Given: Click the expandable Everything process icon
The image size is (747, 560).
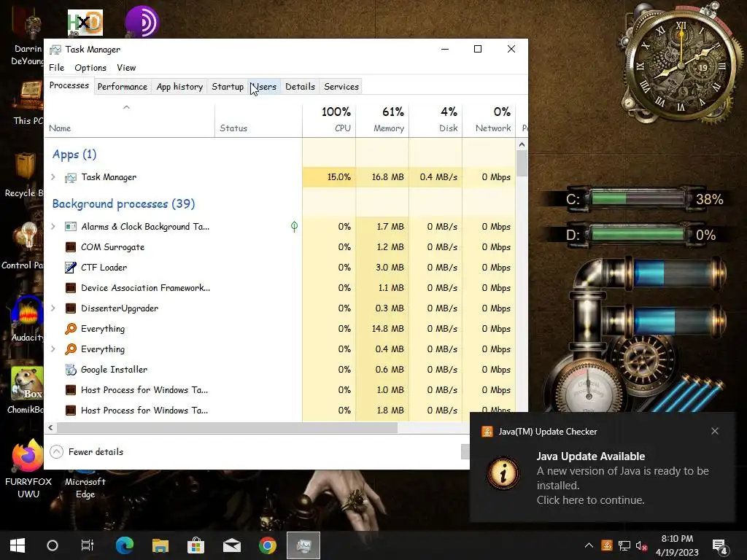Looking at the screenshot, I should (71, 349).
